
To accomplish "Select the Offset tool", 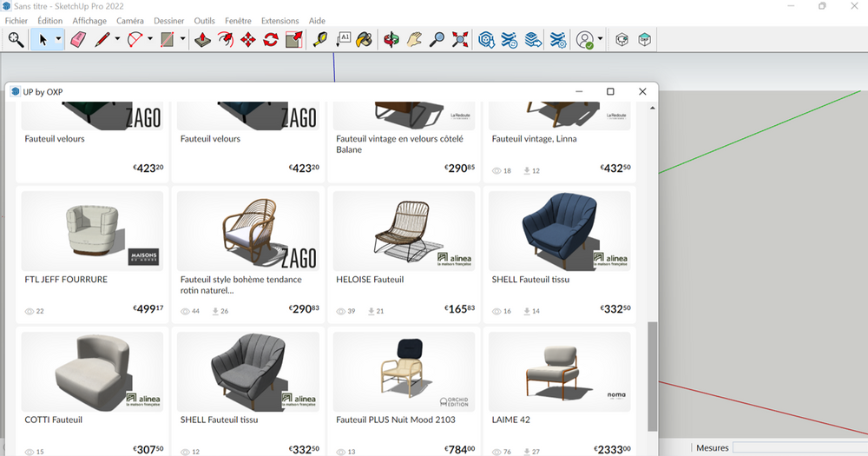I will coord(226,40).
